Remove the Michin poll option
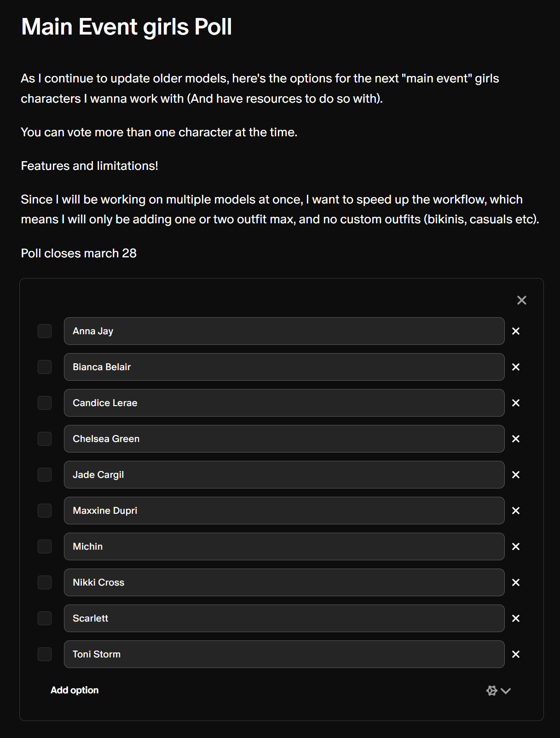This screenshot has height=738, width=560. pos(516,546)
